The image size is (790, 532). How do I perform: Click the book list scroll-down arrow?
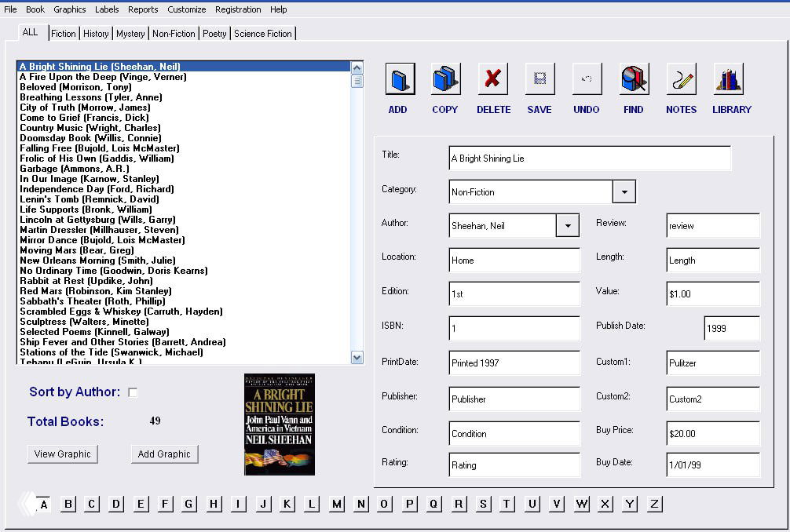point(357,358)
